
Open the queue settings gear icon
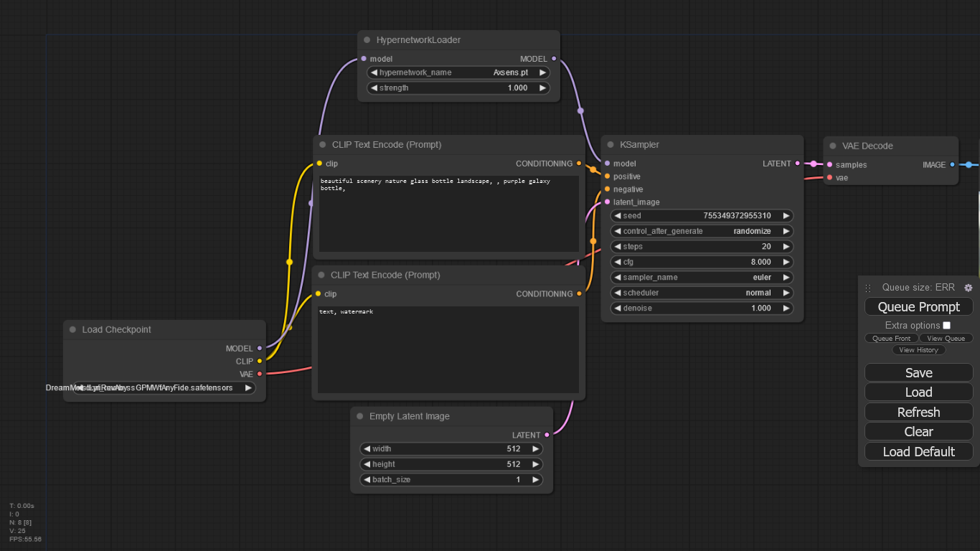click(968, 287)
